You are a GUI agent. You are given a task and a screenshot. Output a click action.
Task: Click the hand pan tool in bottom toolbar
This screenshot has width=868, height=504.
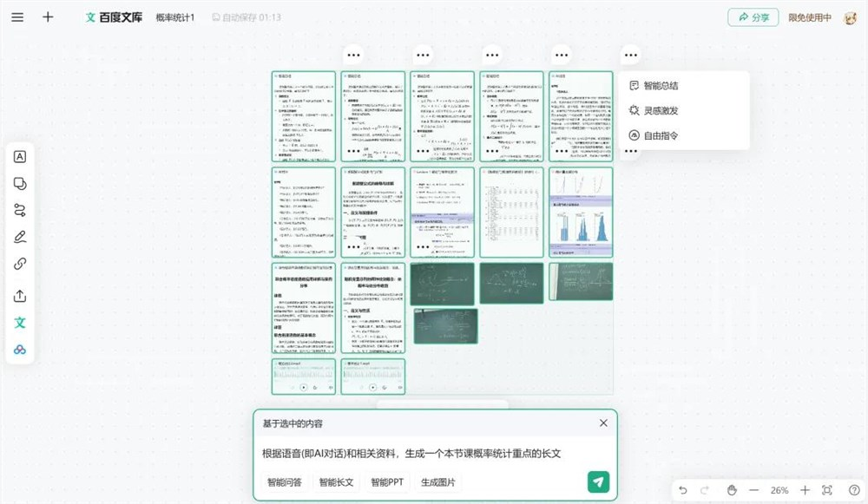tap(732, 490)
